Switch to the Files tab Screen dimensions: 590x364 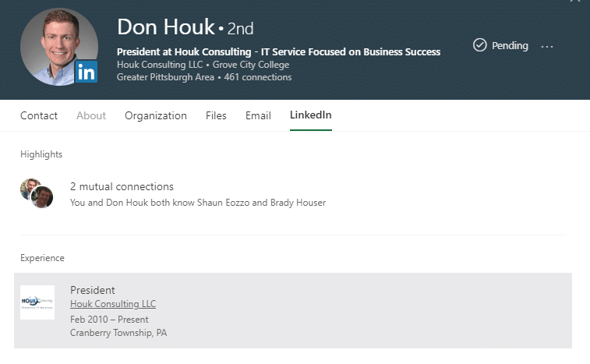[x=216, y=115]
